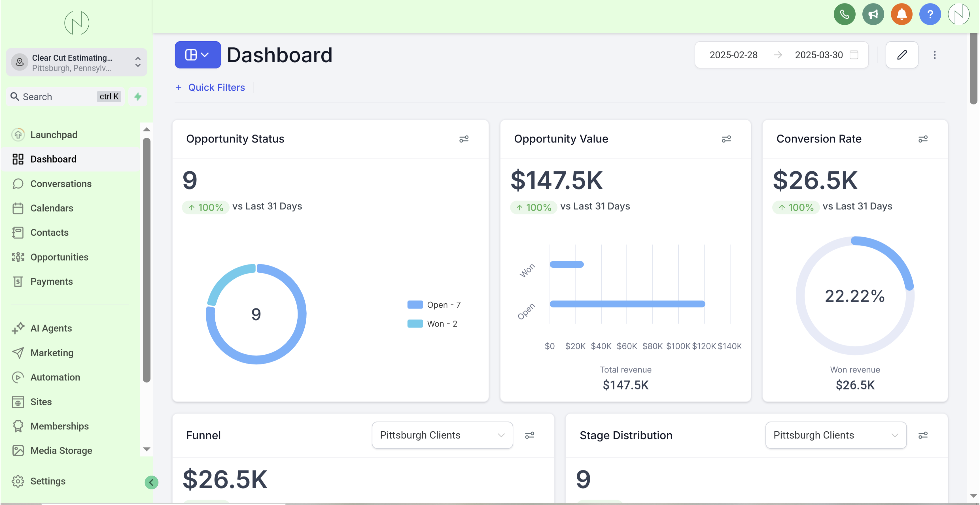This screenshot has width=980, height=505.
Task: Open the orange notifications bell
Action: click(x=901, y=14)
